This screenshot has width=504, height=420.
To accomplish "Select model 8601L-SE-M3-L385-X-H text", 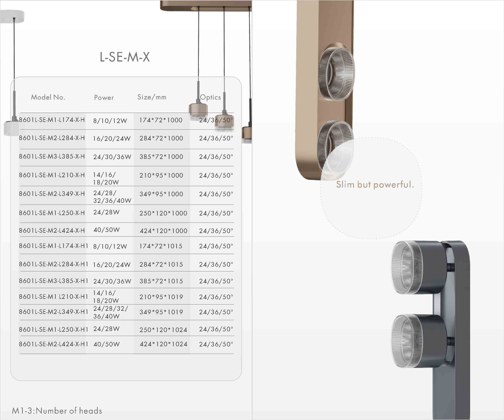I will click(x=52, y=156).
